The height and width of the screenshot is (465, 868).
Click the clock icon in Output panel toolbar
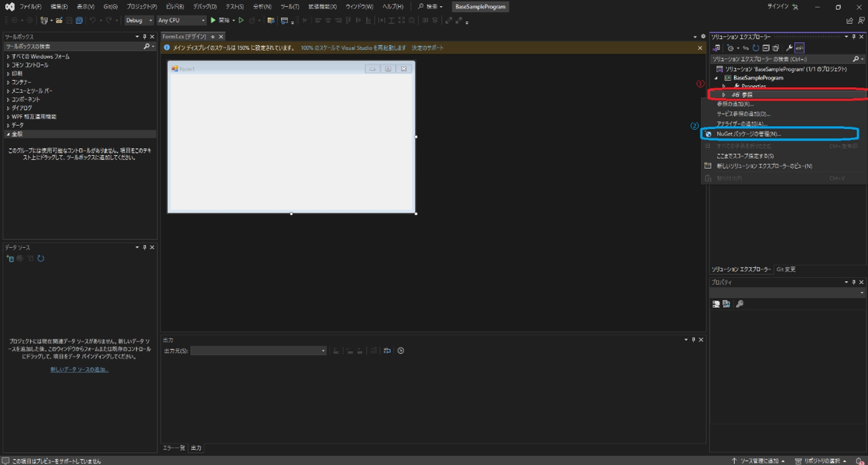coord(401,351)
